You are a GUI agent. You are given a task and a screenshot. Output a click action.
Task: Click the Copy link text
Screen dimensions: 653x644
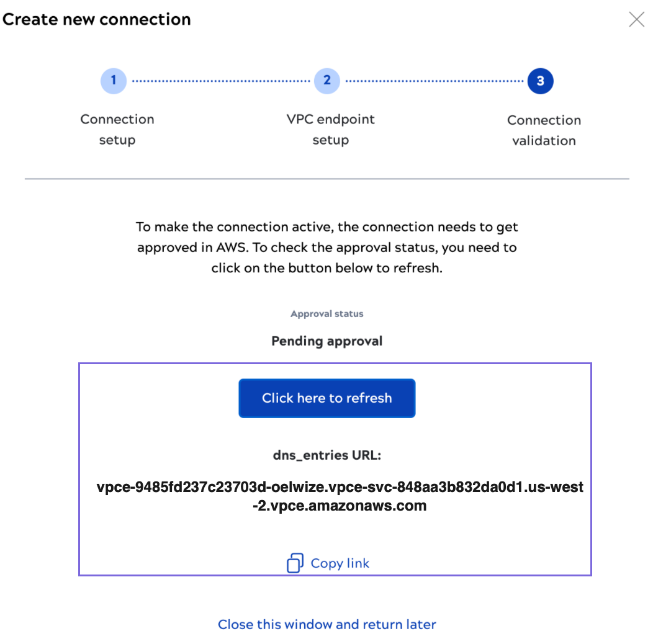(x=340, y=563)
